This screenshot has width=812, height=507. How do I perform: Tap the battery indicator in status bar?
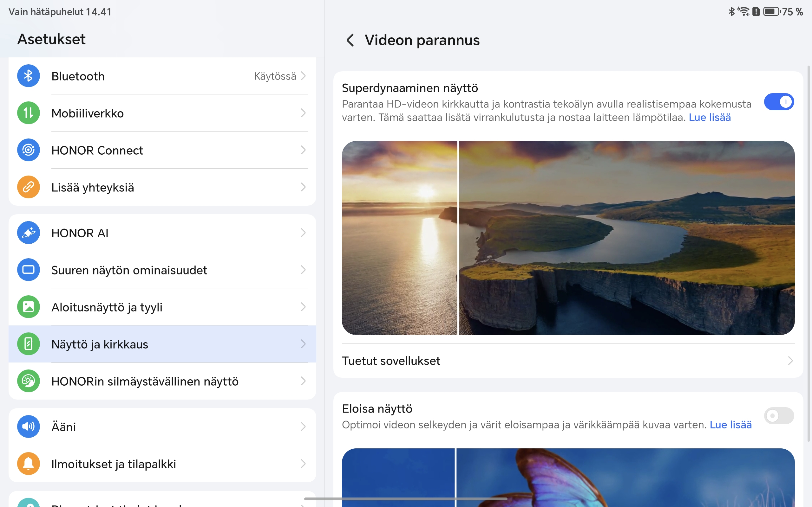[x=771, y=12]
